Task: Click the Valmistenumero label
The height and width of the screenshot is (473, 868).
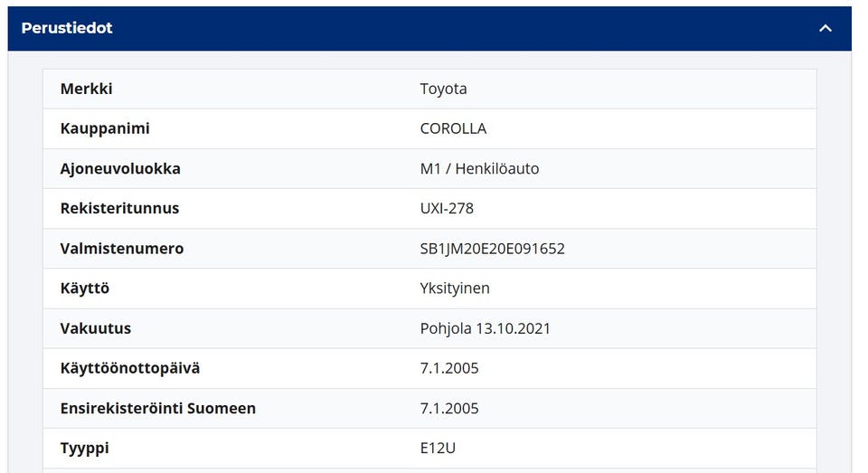Action: [x=122, y=248]
